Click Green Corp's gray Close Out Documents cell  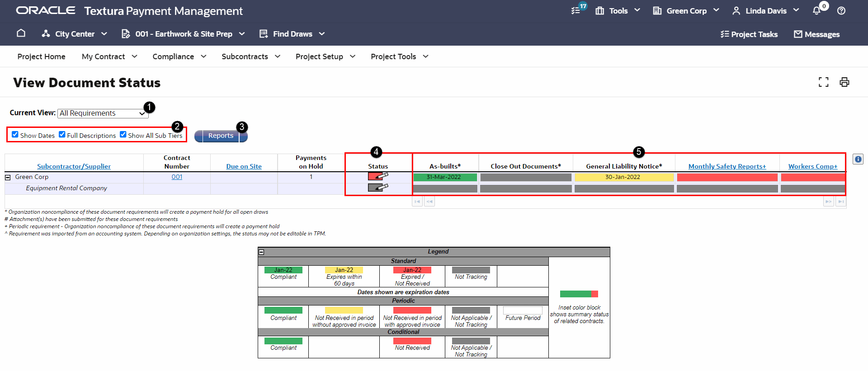pos(526,177)
